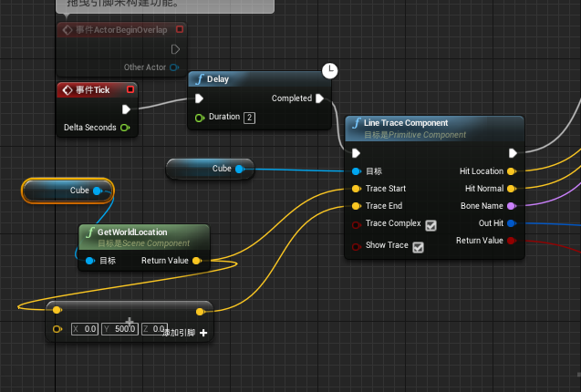Screen dimensions: 581x392
Task: Toggle the Show Trace checkbox
Action: (x=418, y=247)
